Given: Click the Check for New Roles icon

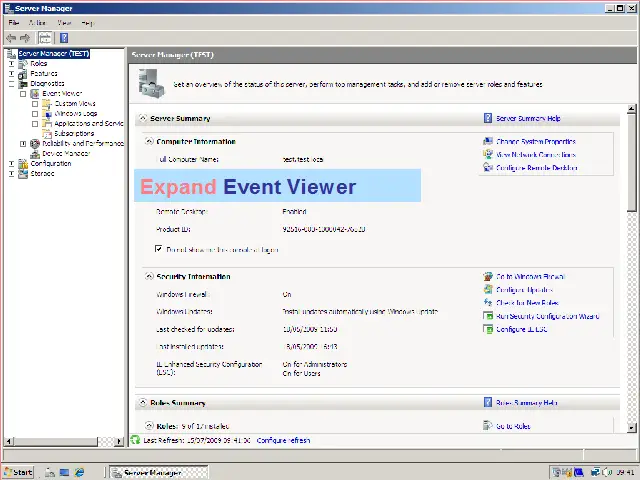Looking at the screenshot, I should [488, 302].
